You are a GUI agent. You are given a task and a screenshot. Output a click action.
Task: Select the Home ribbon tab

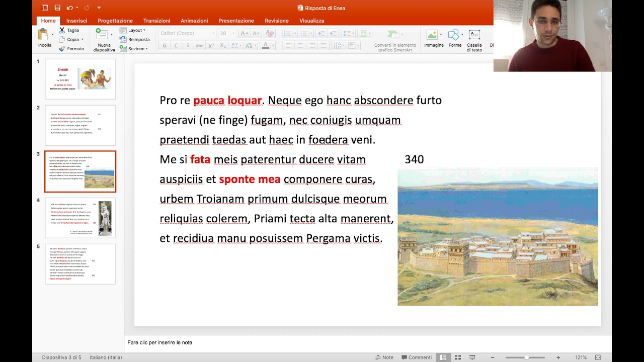(48, 21)
